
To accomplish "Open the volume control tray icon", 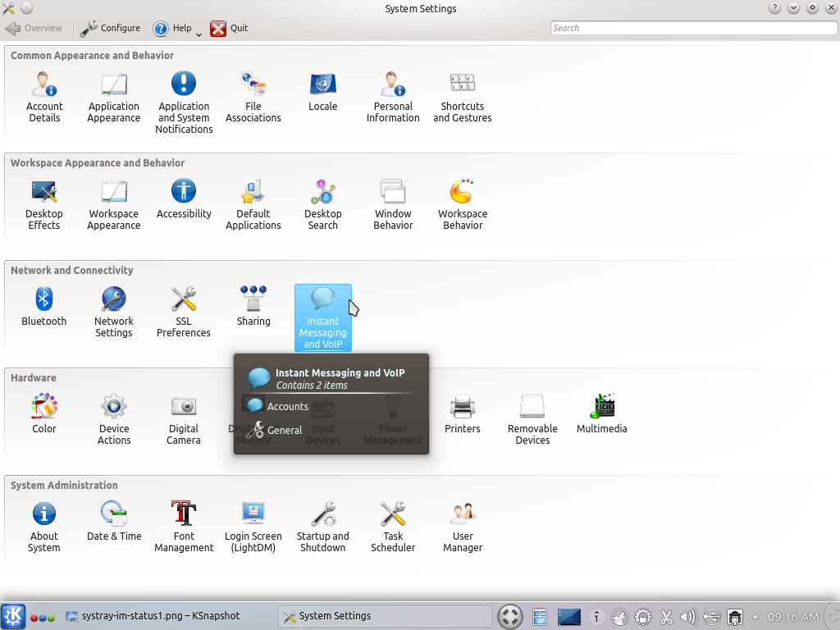I will tap(688, 617).
